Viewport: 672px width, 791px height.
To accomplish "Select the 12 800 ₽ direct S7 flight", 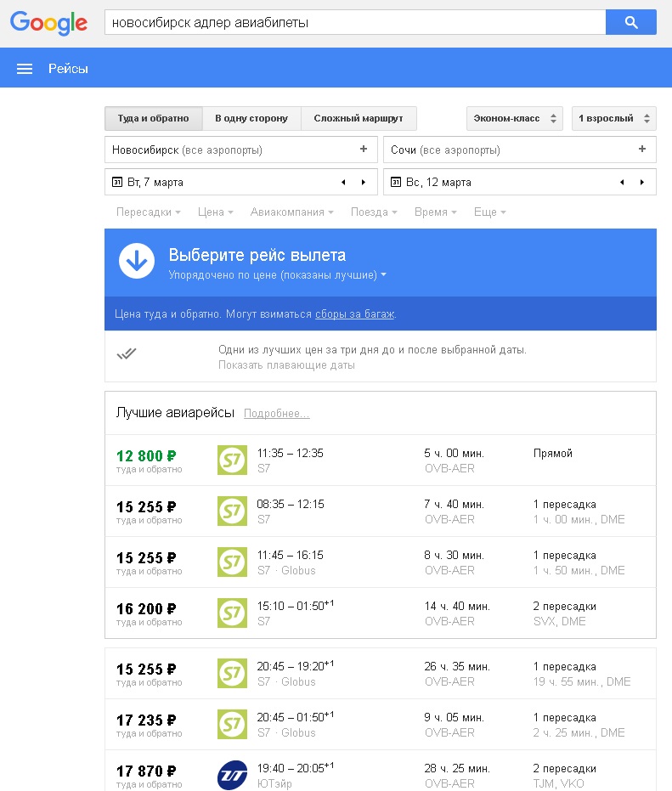I will pyautogui.click(x=381, y=460).
